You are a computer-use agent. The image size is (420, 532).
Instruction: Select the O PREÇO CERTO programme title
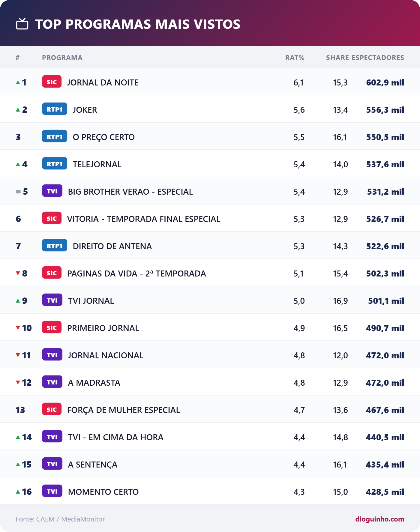click(x=104, y=137)
